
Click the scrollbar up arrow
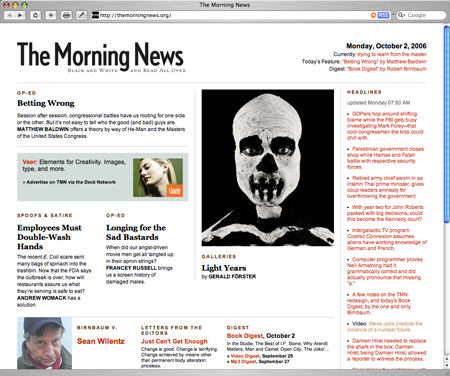(447, 359)
